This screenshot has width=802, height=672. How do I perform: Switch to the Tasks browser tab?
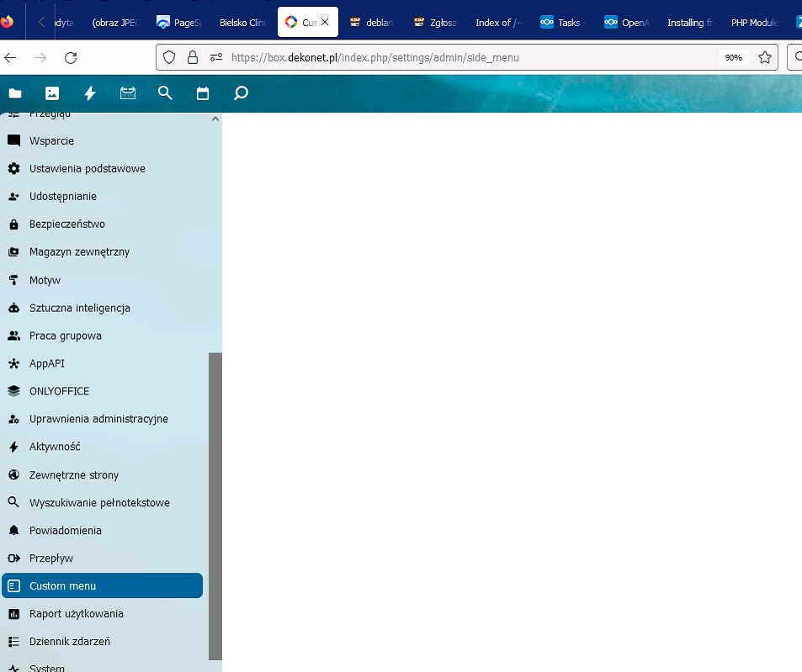tap(561, 23)
